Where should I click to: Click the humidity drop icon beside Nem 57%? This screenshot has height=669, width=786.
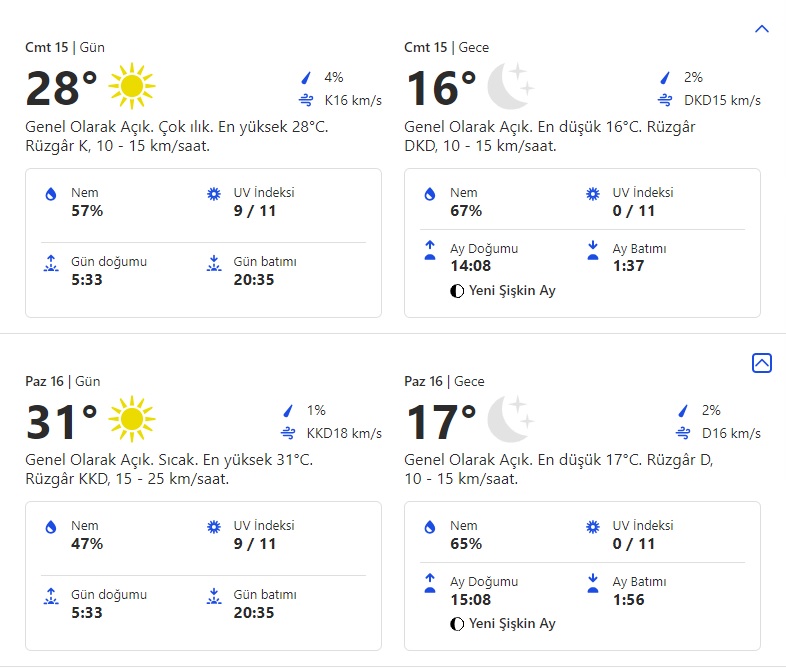[x=51, y=195]
